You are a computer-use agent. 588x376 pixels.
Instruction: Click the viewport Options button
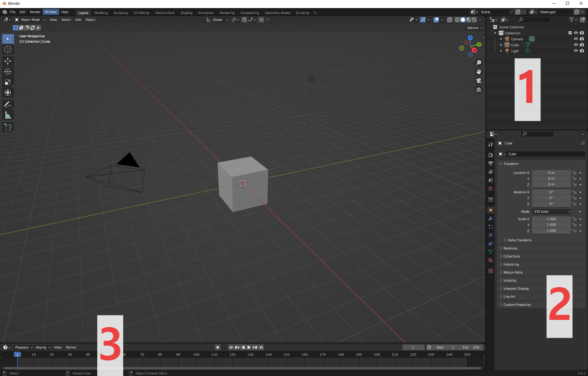click(x=474, y=28)
